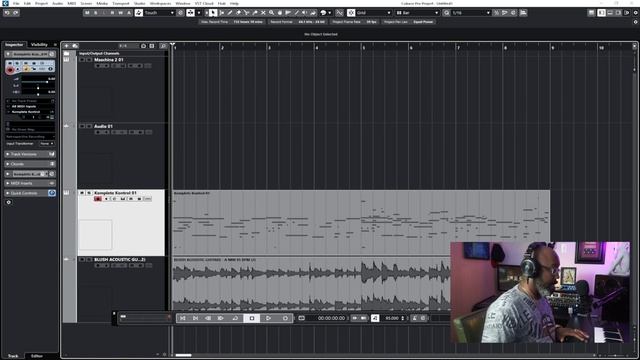Activate the transport Cycle loop button
Image resolution: width=640 pixels, height=360 pixels.
[x=235, y=318]
